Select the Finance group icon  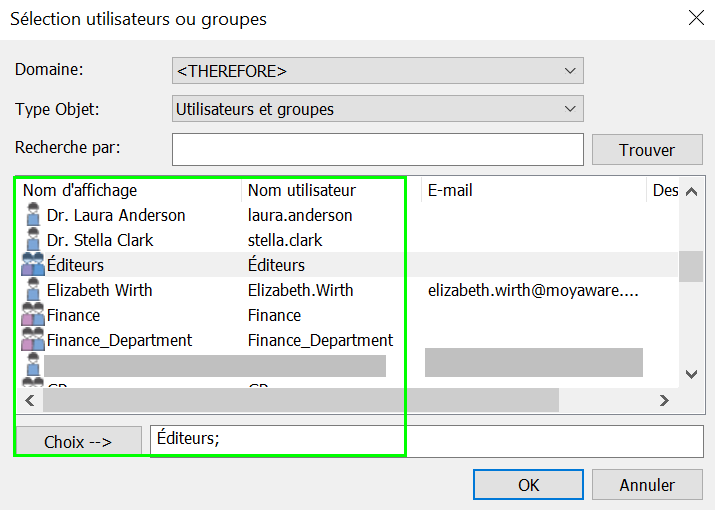[33, 315]
